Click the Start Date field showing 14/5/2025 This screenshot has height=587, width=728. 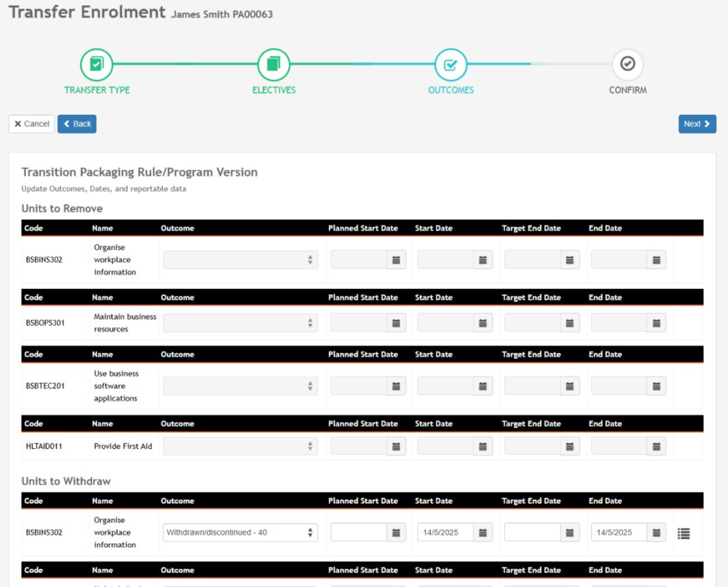[446, 532]
